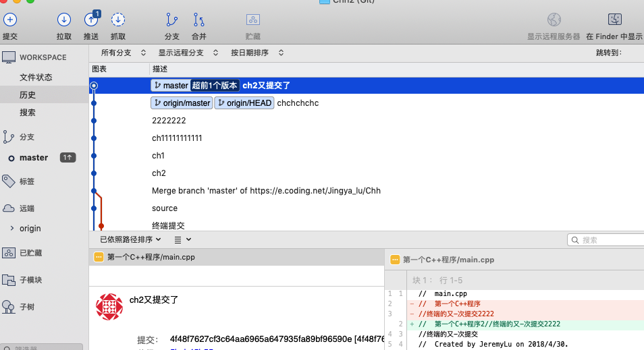
Task: Select 第一个C++程序/main.cpp in the file list
Action: point(236,257)
